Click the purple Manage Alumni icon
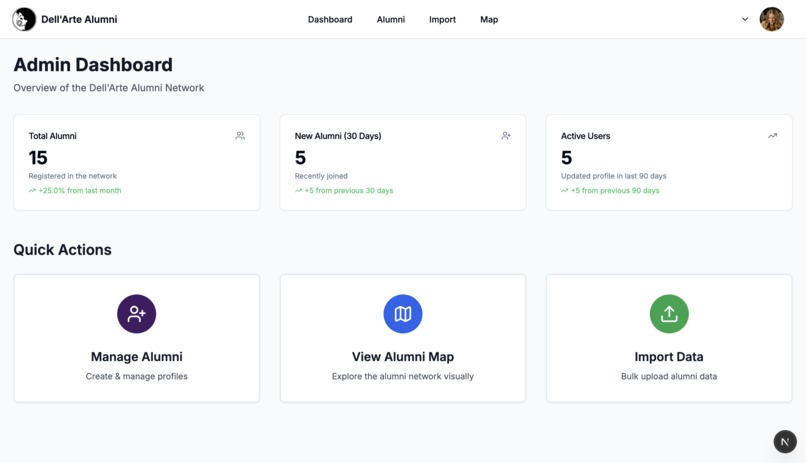This screenshot has height=463, width=806. click(x=137, y=313)
